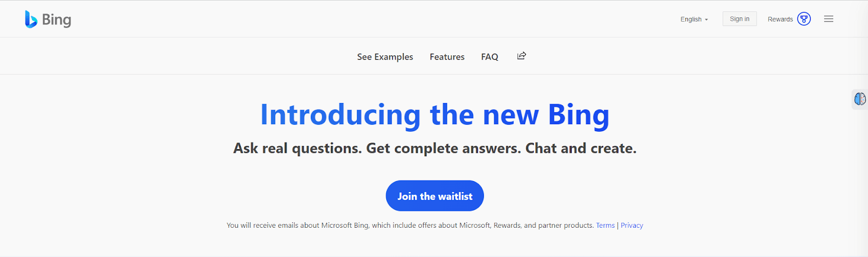The image size is (868, 257).
Task: Click the Bing wordmark text
Action: click(56, 20)
